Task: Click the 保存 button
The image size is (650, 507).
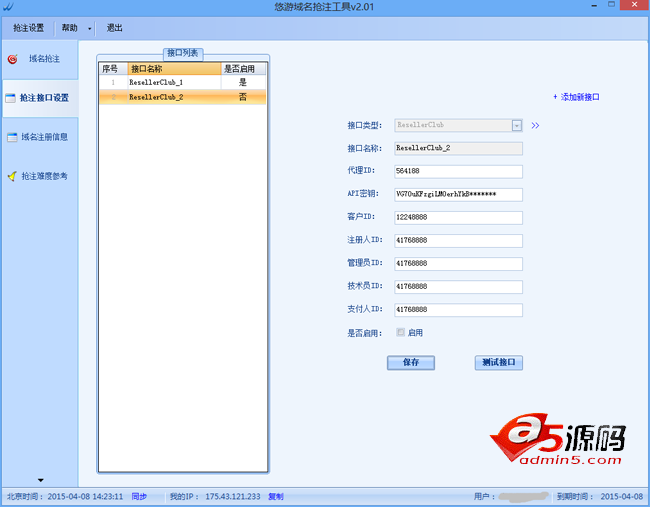Action: click(x=411, y=362)
